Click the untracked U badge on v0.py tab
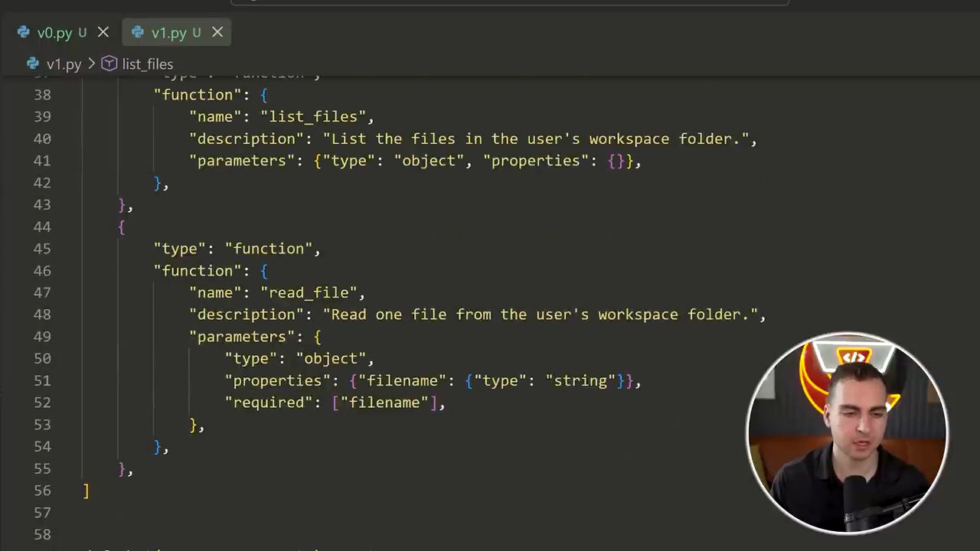Image resolution: width=980 pixels, height=551 pixels. point(82,32)
